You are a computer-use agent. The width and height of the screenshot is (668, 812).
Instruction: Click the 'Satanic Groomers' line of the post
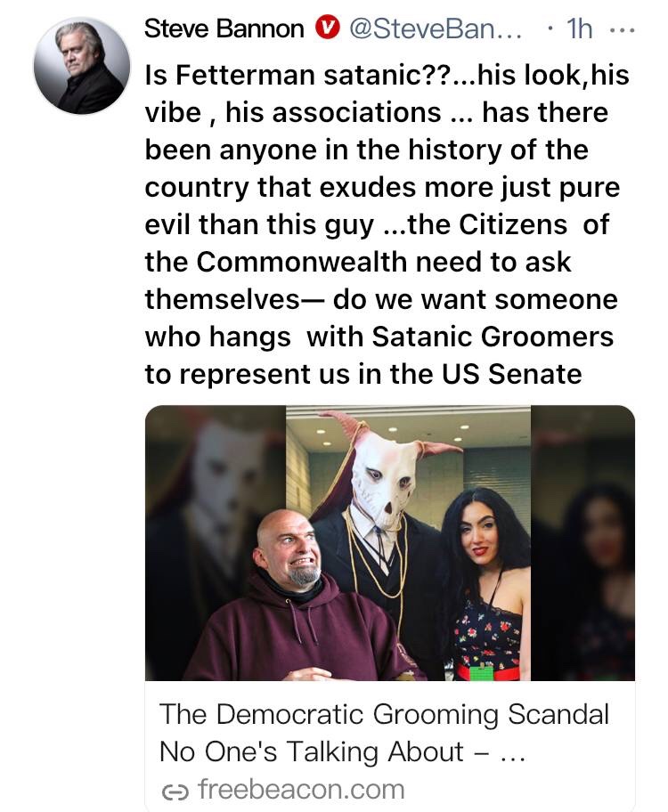click(x=379, y=337)
